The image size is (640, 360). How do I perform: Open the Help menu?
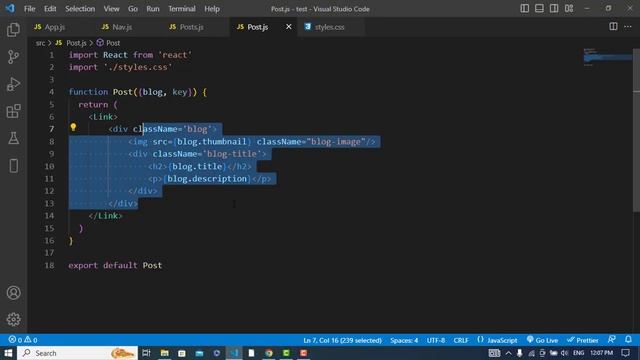click(212, 9)
